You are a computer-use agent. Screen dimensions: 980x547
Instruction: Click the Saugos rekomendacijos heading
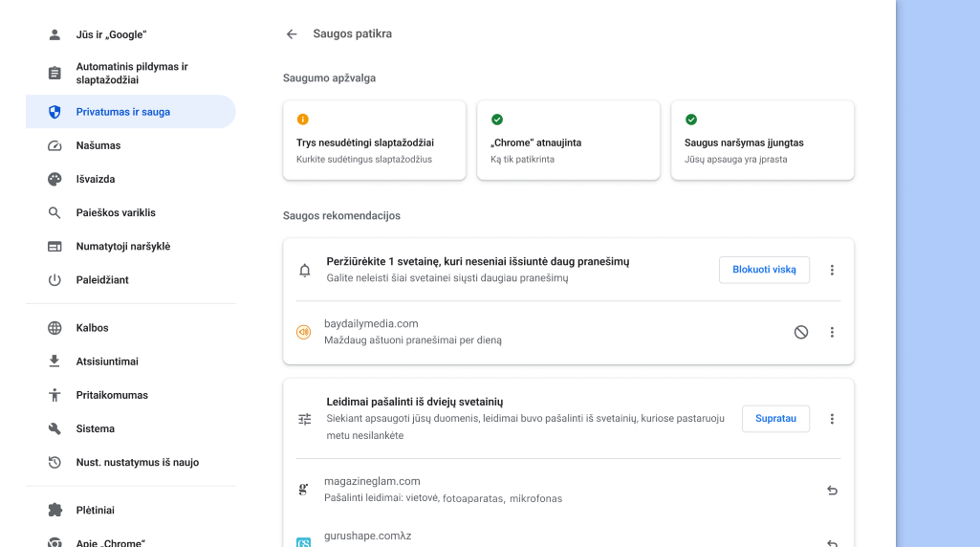(x=342, y=216)
